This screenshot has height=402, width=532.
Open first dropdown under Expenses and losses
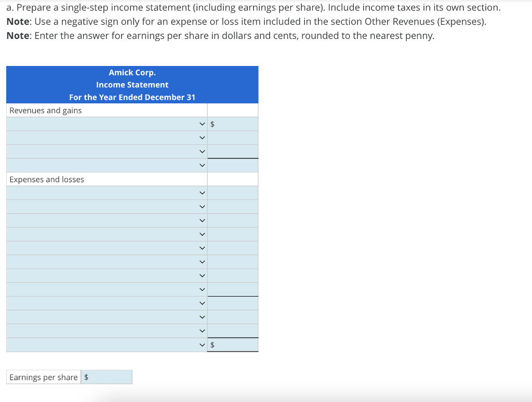[107, 193]
